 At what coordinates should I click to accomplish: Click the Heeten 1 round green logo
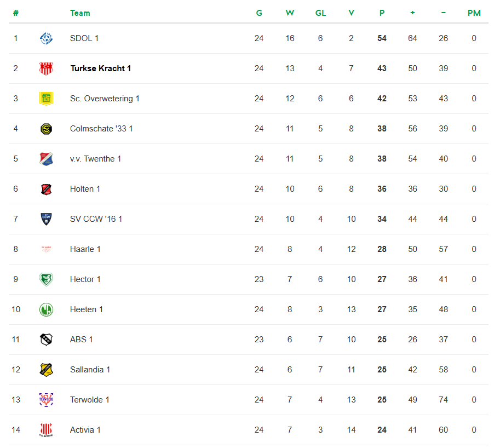pyautogui.click(x=47, y=309)
